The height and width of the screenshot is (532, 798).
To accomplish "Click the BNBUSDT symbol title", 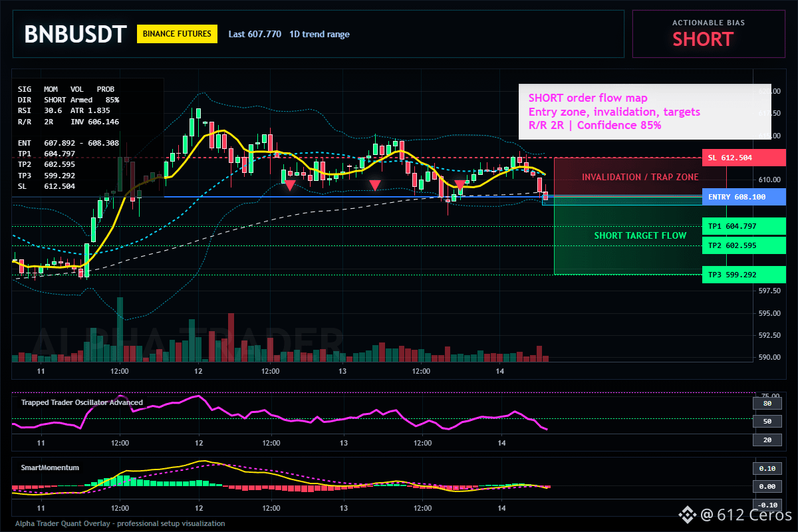I will pyautogui.click(x=75, y=34).
